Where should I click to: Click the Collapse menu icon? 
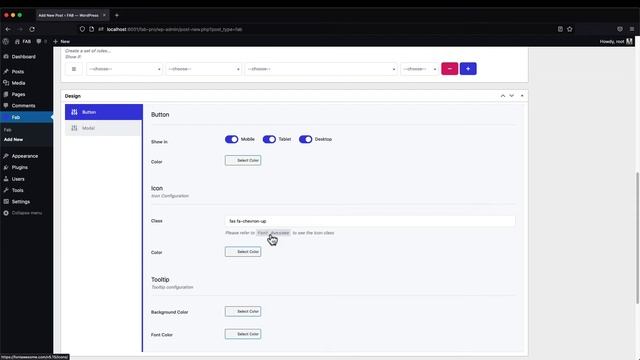click(x=6, y=213)
